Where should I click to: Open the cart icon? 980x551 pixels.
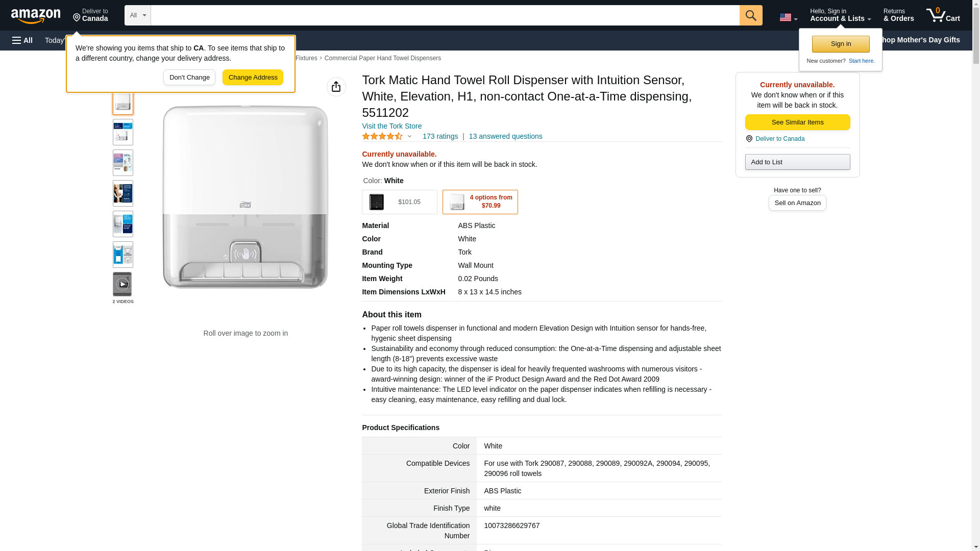click(943, 15)
